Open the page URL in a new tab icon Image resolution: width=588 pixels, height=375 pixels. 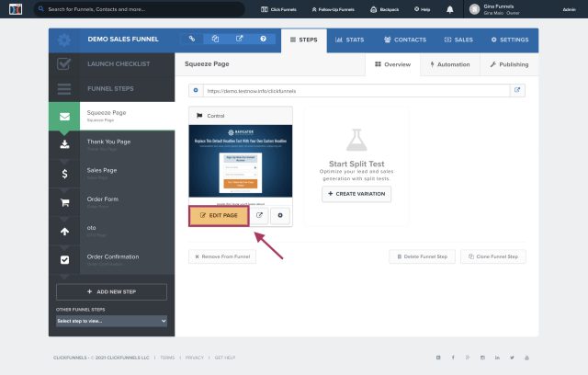click(x=517, y=90)
